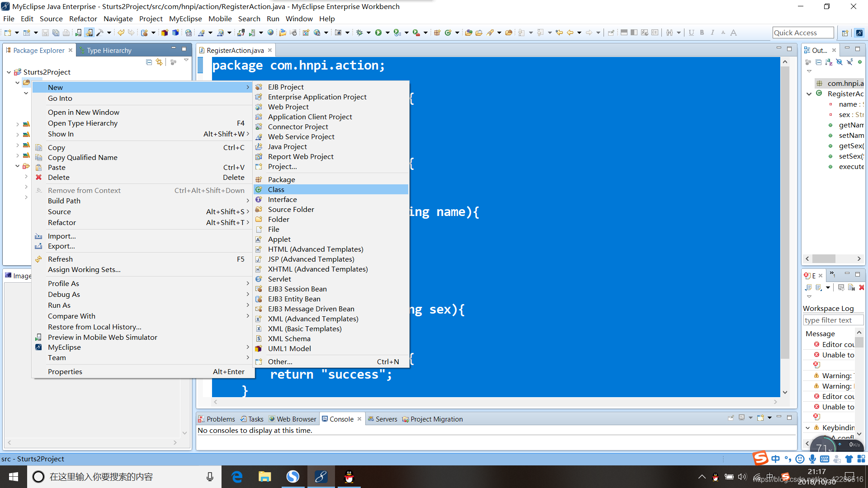Click the New Java Class toolbar icon
This screenshot has width=868, height=488.
point(448,33)
